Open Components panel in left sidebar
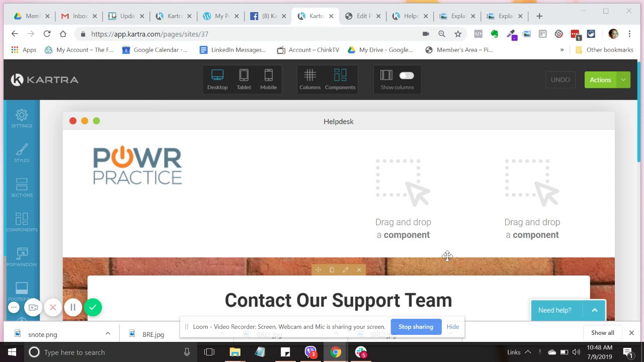 pyautogui.click(x=22, y=223)
